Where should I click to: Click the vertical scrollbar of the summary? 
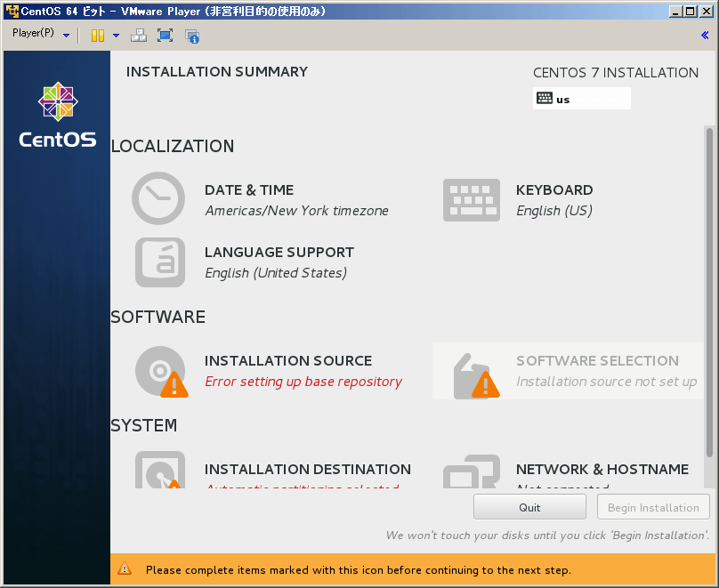(709, 294)
